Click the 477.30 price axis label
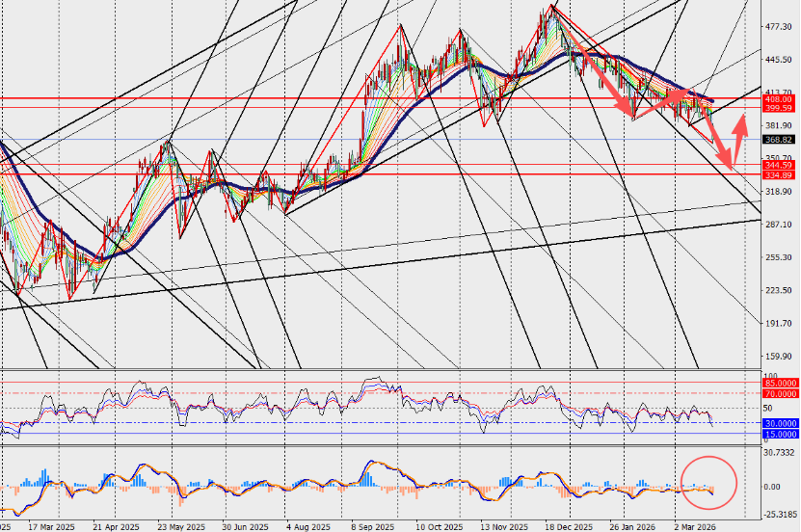Viewport: 801px width, 532px height. click(x=779, y=27)
